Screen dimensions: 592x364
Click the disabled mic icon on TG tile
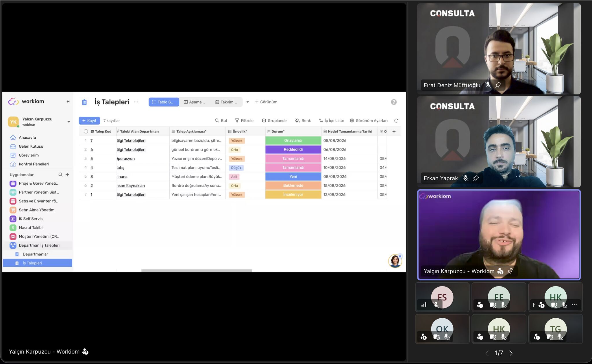[560, 337]
